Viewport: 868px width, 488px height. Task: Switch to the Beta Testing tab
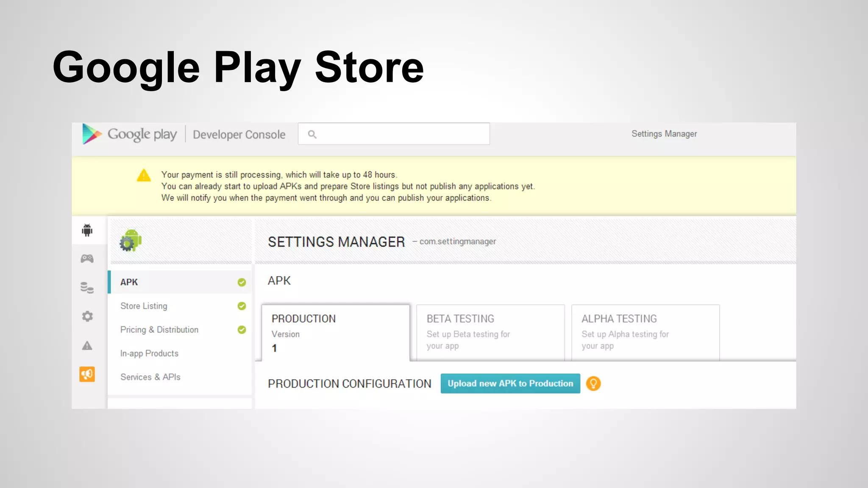pyautogui.click(x=490, y=333)
